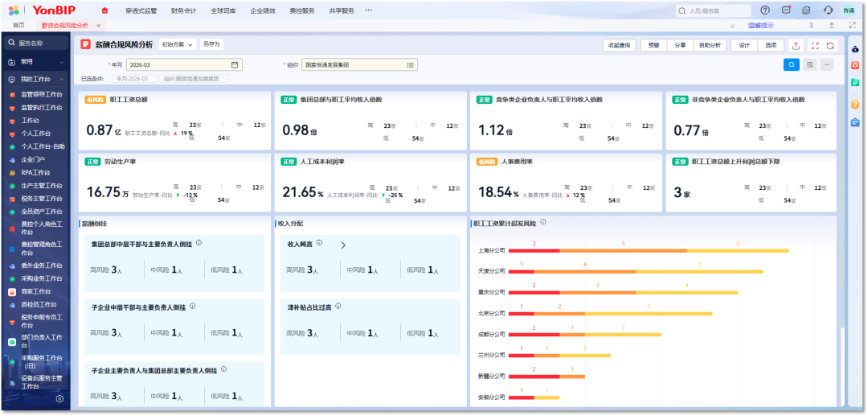Open the message notification icon
868x416 pixels.
(x=786, y=10)
